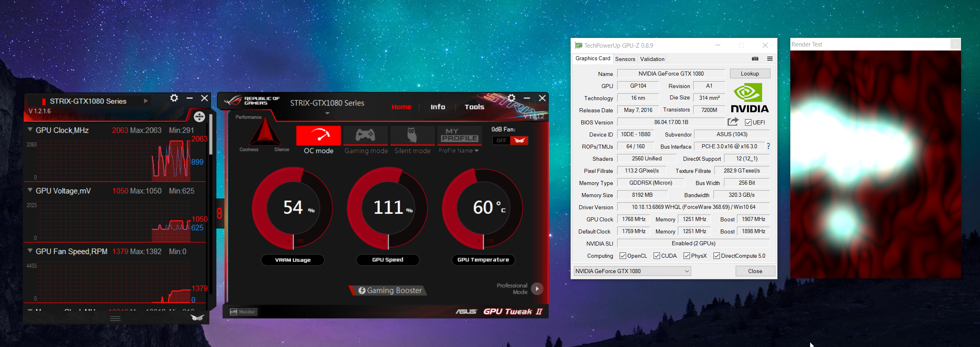Toggle the DirectCompute 5.0 checkbox
Screen dimensions: 980x347
tap(717, 256)
